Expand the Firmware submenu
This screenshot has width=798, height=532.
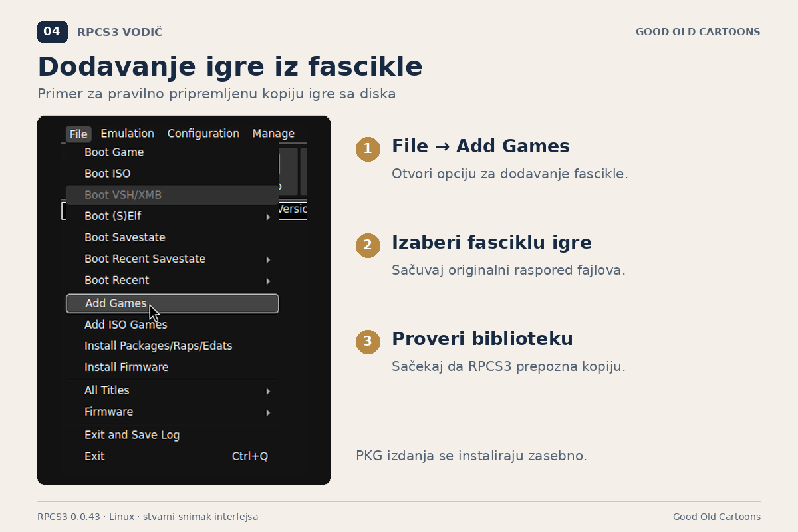coord(172,412)
